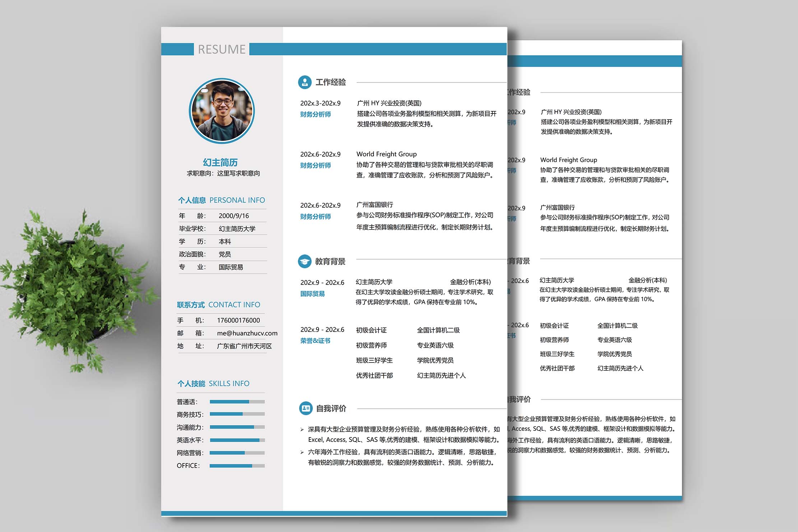The height and width of the screenshot is (532, 798).
Task: Click the 英语水平 skill level bar
Action: tap(237, 440)
